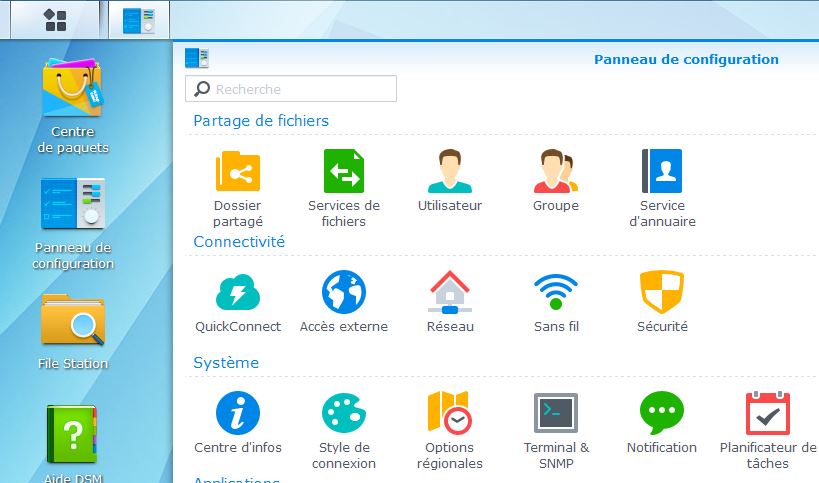Open Accès externe settings

(x=344, y=302)
